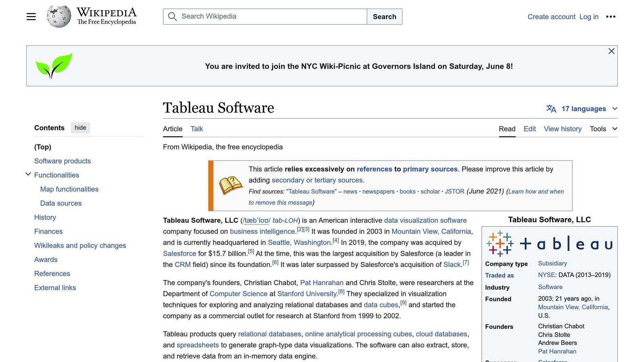The height and width of the screenshot is (362, 644).
Task: Go to References section in contents
Action: point(52,274)
